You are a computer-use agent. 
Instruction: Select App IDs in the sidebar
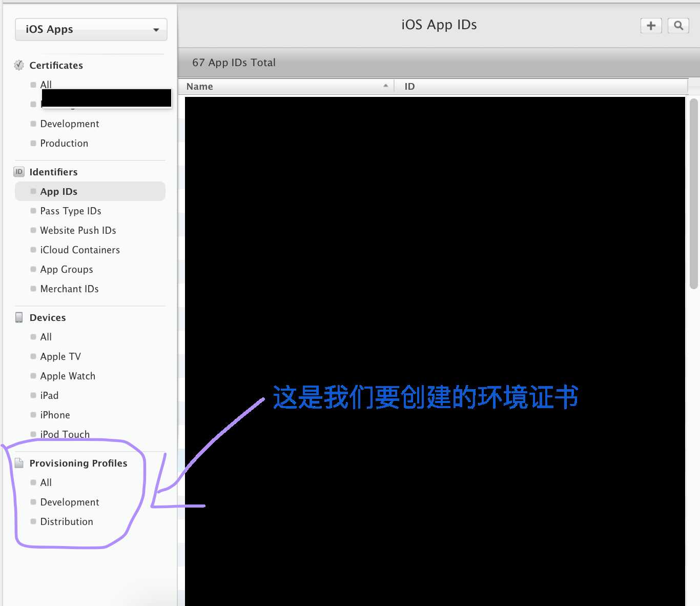(x=90, y=191)
